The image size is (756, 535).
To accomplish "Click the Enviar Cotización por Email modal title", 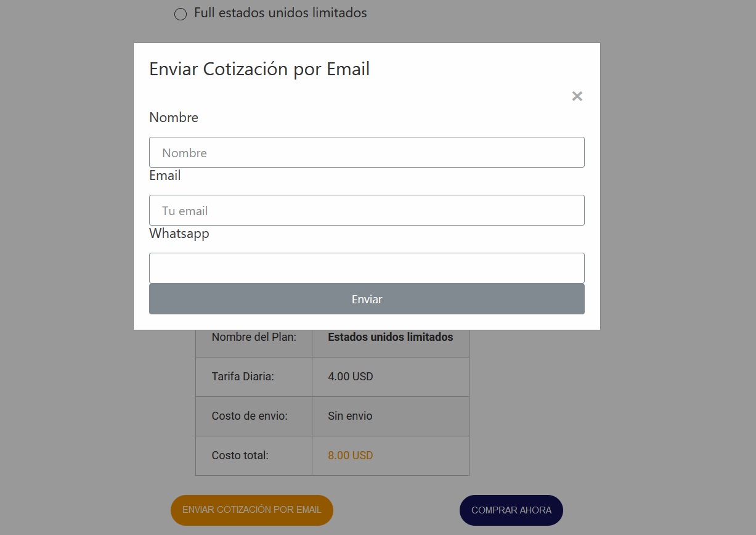I will click(259, 68).
